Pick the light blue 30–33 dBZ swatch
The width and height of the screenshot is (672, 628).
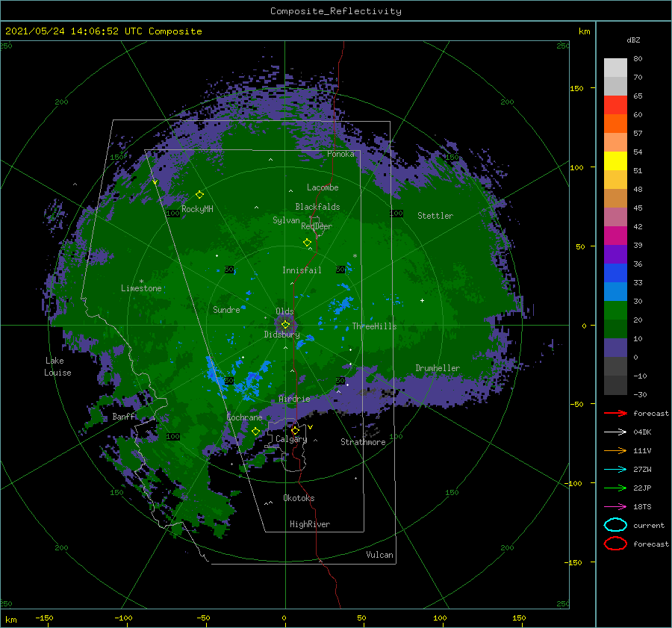[615, 291]
